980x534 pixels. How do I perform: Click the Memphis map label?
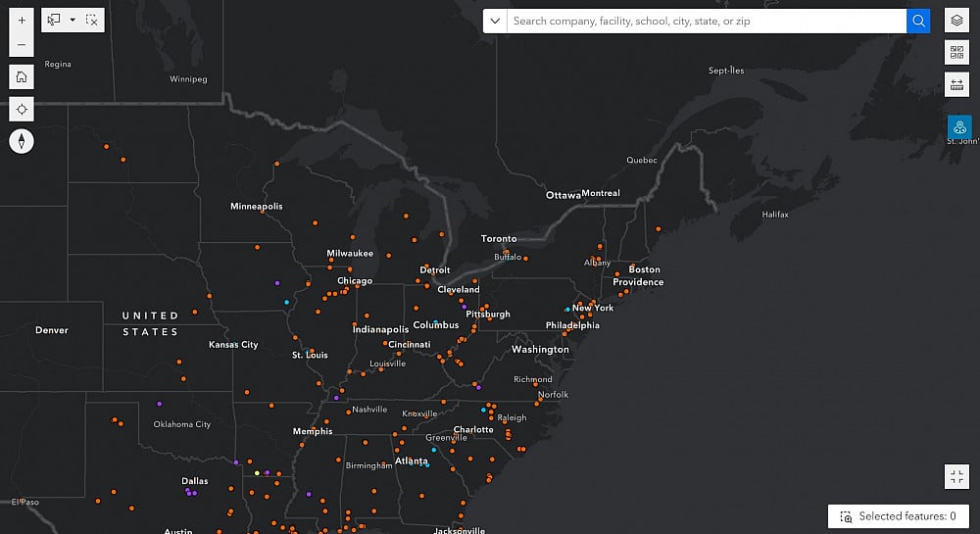click(313, 431)
